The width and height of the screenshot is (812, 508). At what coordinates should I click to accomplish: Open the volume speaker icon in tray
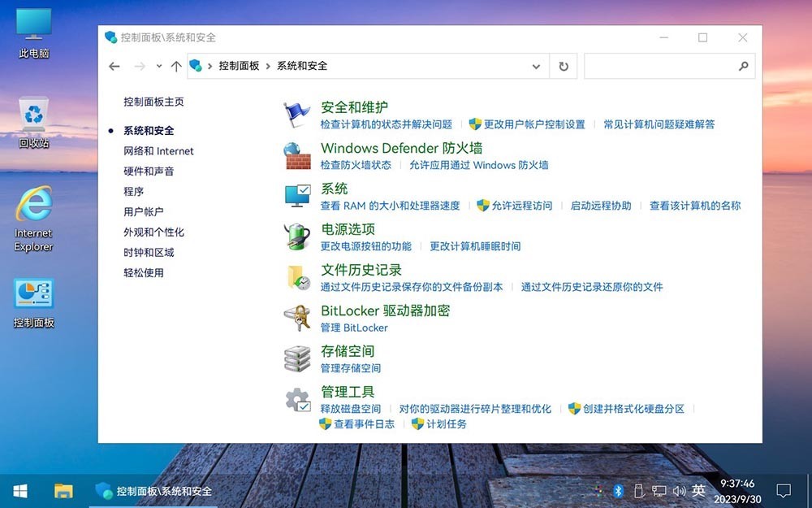680,491
